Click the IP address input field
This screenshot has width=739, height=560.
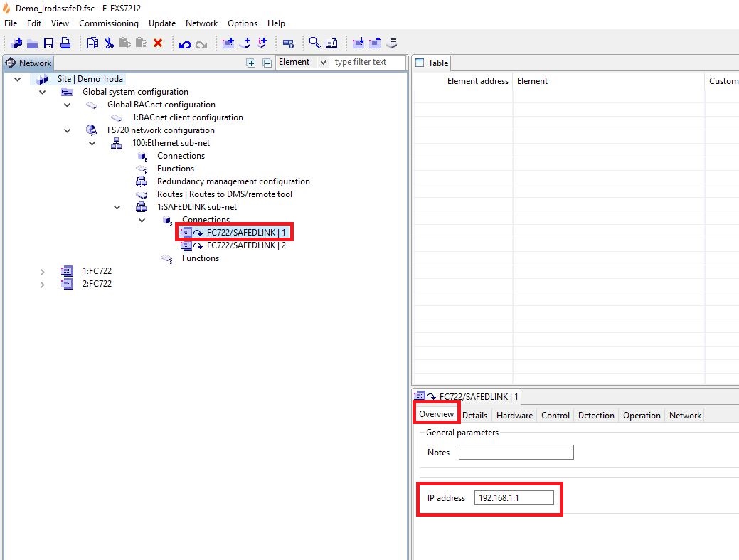[x=514, y=498]
